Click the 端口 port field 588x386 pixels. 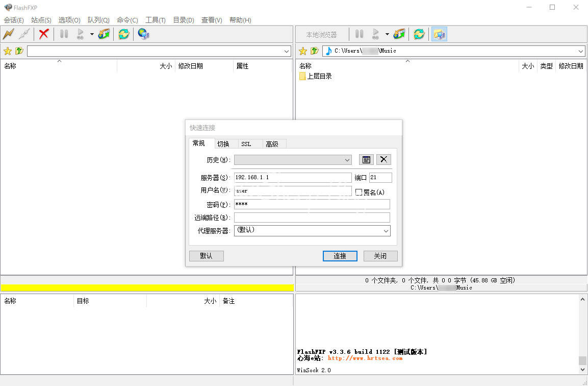[380, 178]
